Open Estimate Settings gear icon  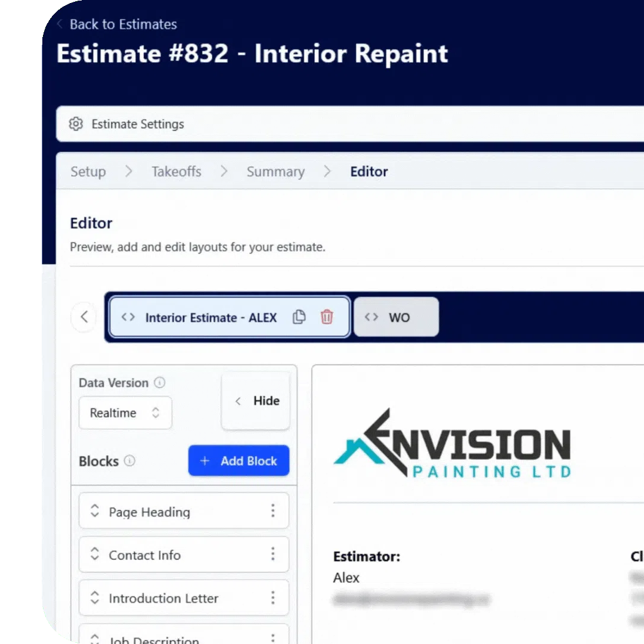click(x=76, y=123)
